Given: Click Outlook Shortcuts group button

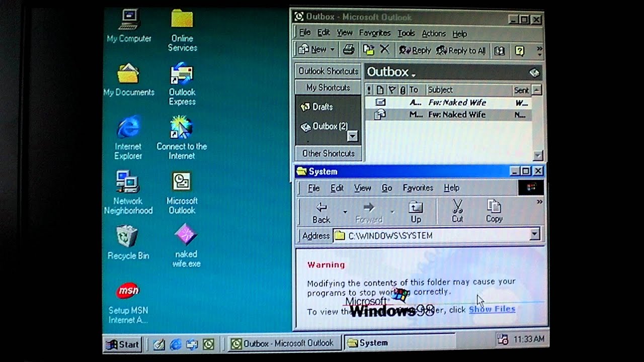Looking at the screenshot, I should (328, 71).
